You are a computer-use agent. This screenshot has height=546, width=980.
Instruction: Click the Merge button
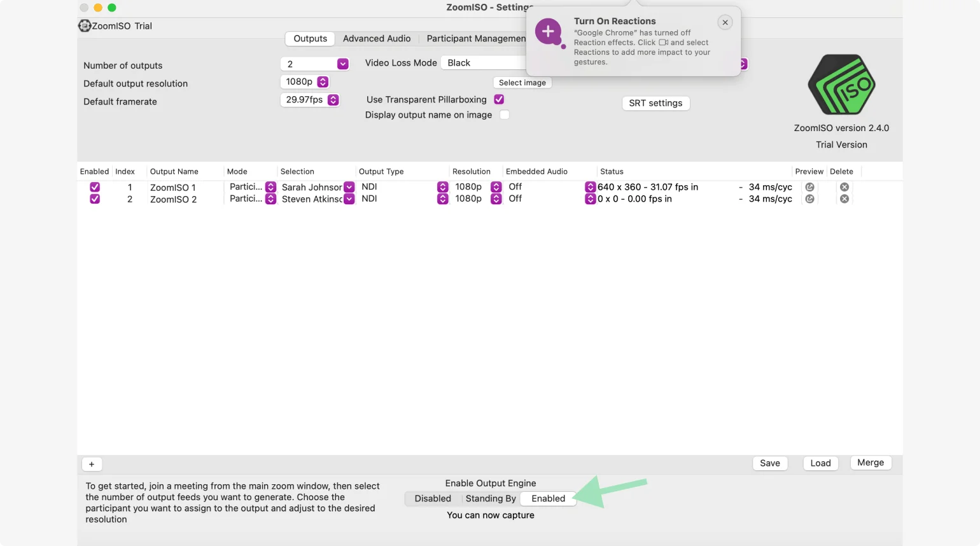tap(871, 463)
